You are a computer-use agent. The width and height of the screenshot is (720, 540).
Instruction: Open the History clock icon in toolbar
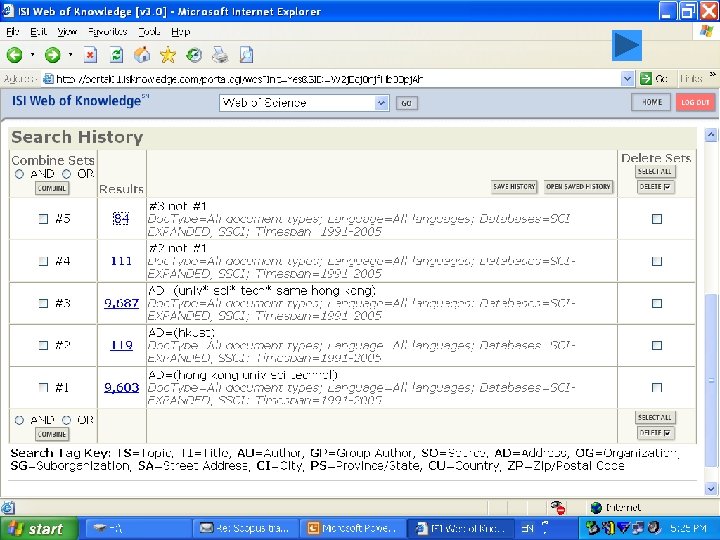(x=194, y=55)
